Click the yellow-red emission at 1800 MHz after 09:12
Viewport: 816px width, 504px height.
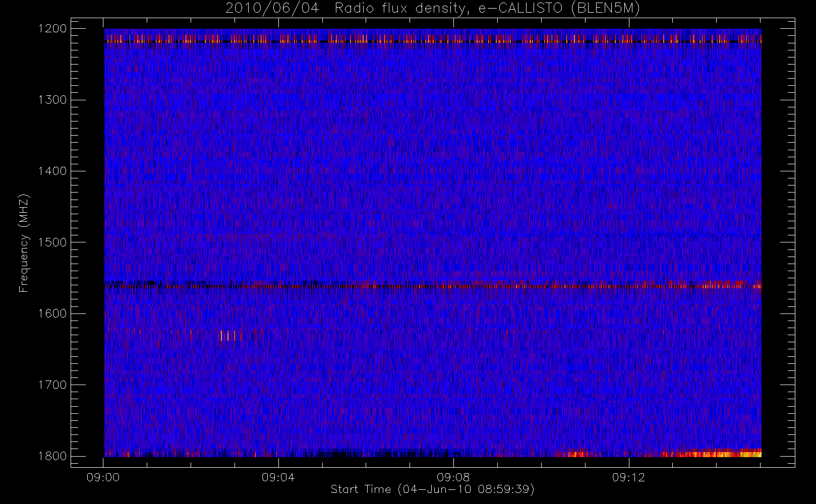pos(711,454)
